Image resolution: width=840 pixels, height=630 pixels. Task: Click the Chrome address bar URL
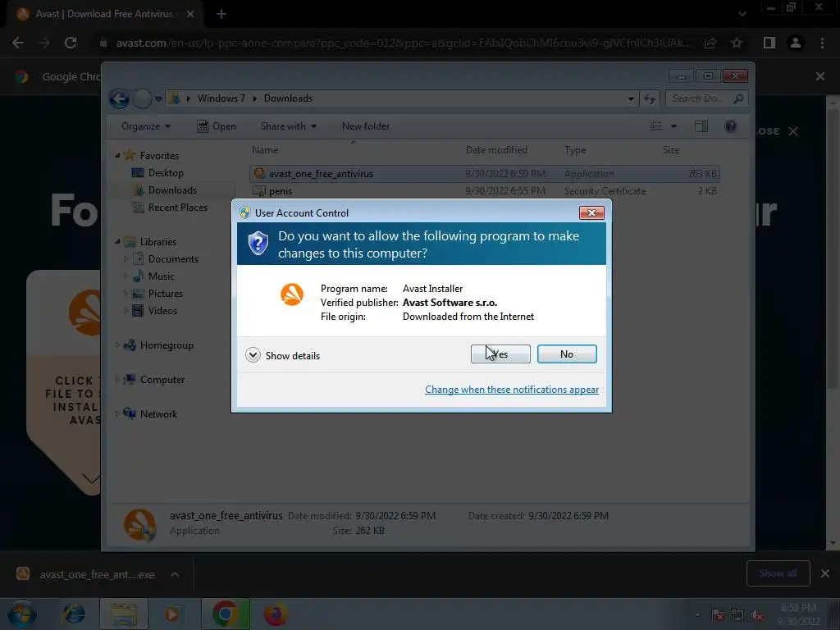[x=403, y=43]
